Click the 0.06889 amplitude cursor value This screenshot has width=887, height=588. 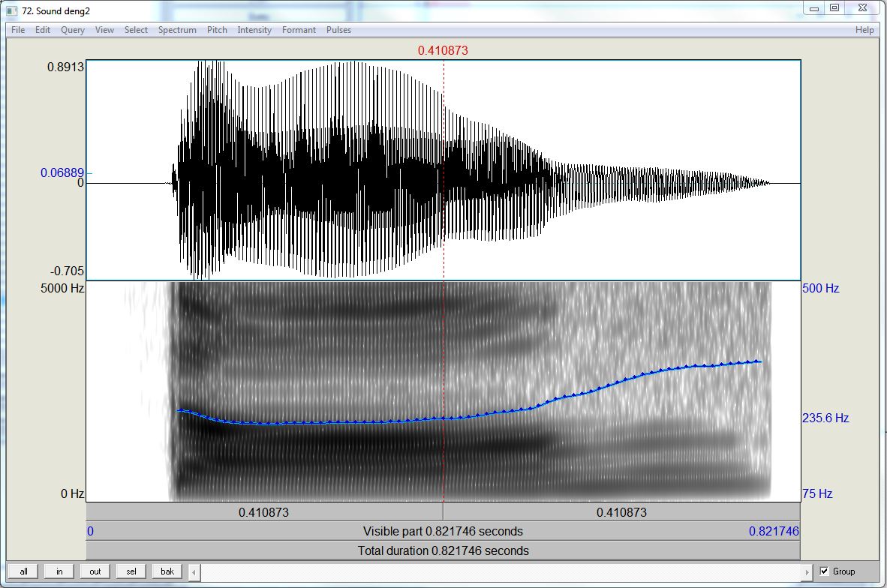click(62, 172)
